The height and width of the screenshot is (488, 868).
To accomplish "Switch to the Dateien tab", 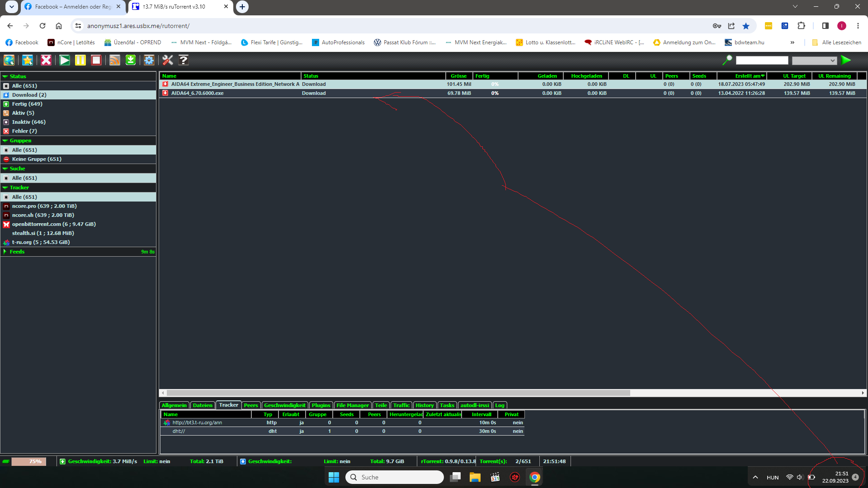I will [x=203, y=405].
